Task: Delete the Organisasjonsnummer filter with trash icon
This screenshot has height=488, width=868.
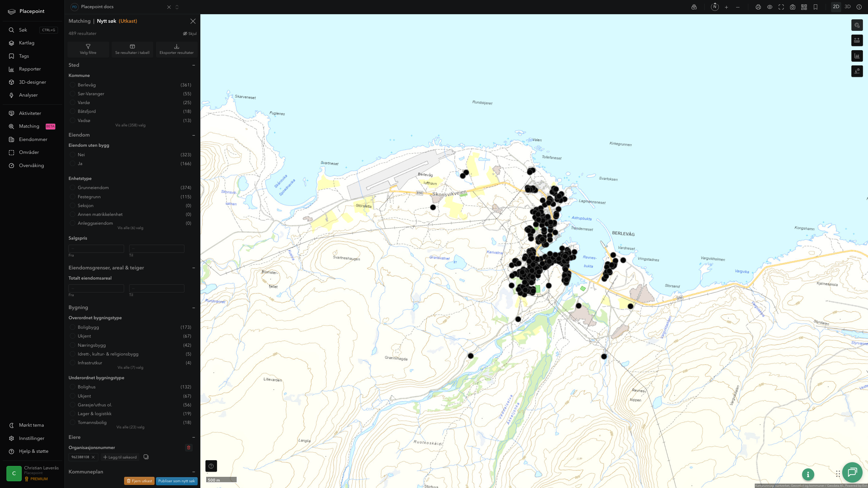Action: tap(189, 448)
